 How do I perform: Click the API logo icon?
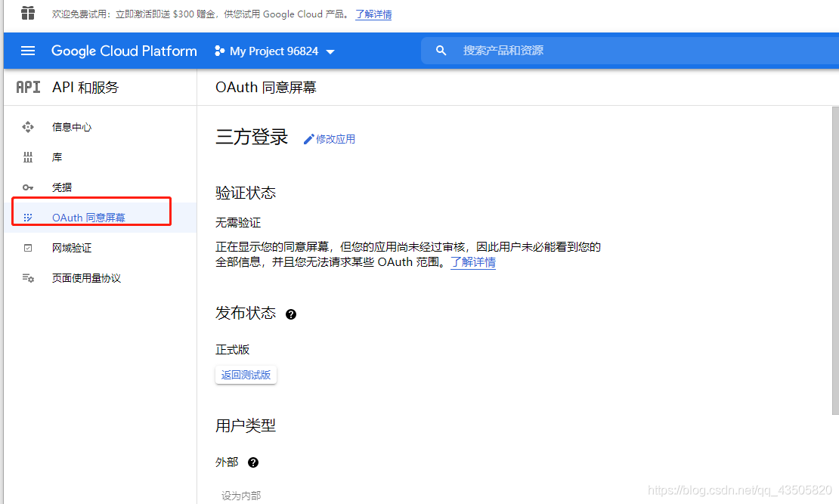point(28,87)
